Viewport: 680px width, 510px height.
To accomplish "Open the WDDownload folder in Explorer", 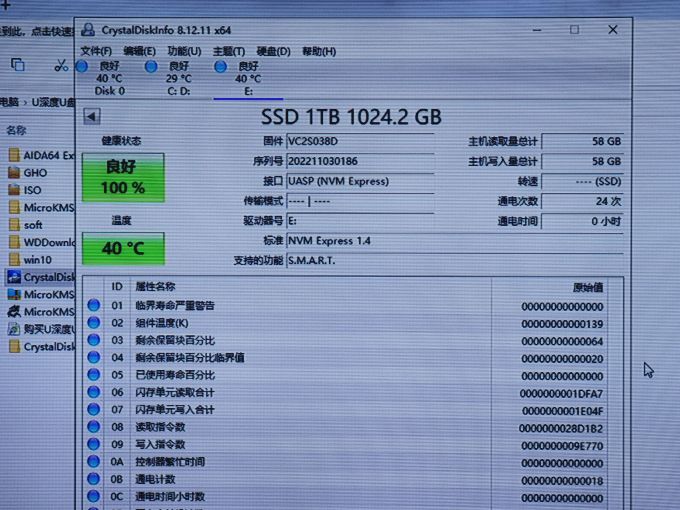I will pyautogui.click(x=41, y=242).
